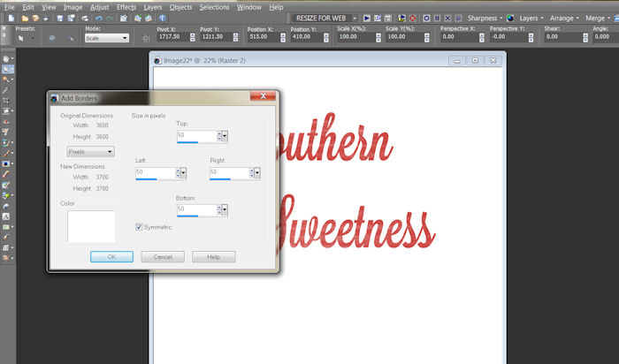Select the Text tool icon
The width and height of the screenshot is (619, 364).
tap(7, 216)
